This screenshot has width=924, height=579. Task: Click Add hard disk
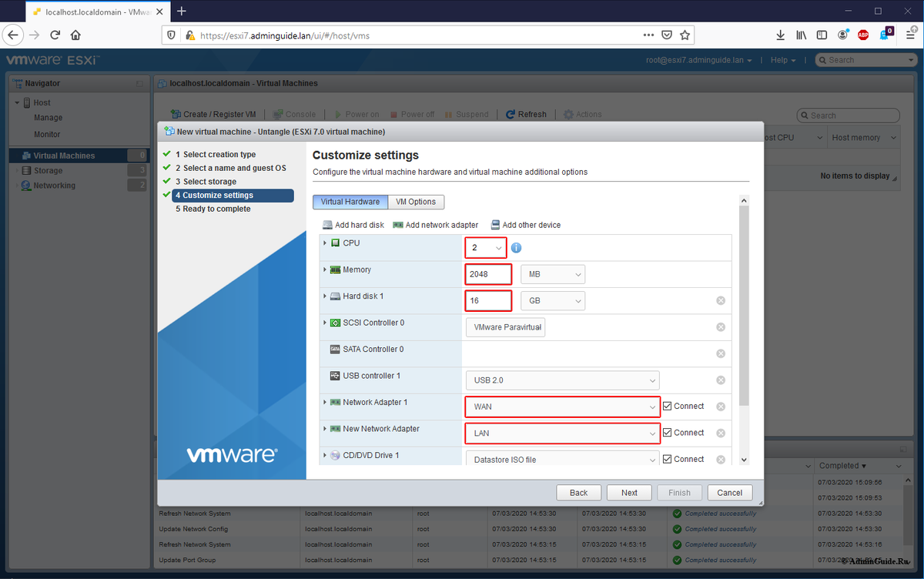(353, 225)
